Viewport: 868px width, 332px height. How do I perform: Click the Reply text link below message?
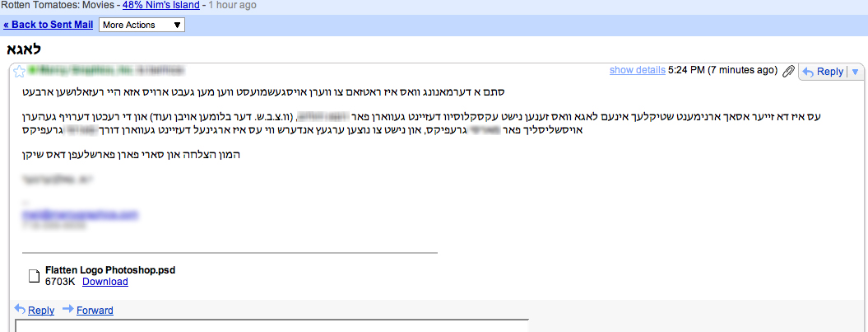[41, 311]
